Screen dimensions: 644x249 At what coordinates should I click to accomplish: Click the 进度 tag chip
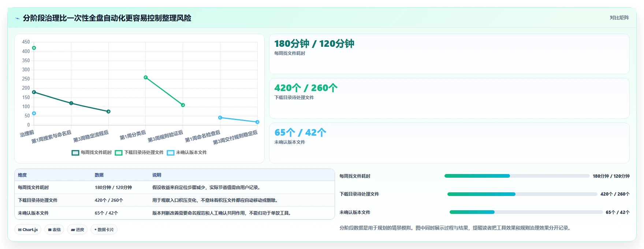click(x=77, y=230)
